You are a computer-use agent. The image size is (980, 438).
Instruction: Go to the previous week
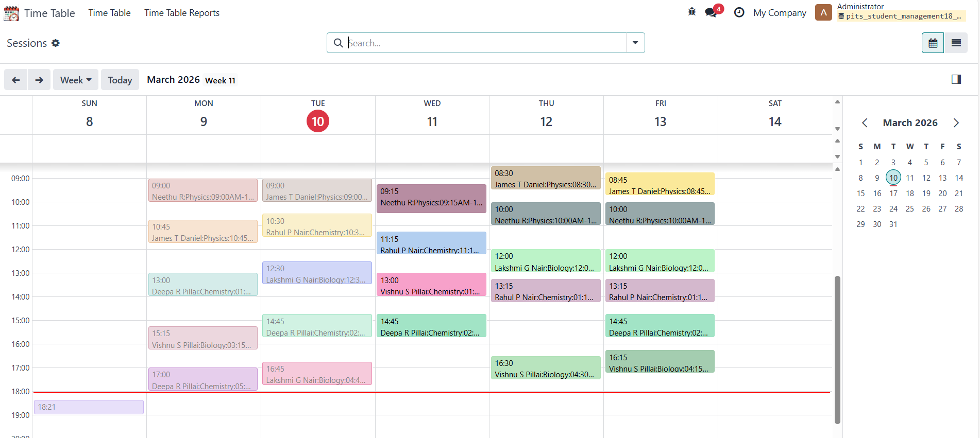(16, 80)
